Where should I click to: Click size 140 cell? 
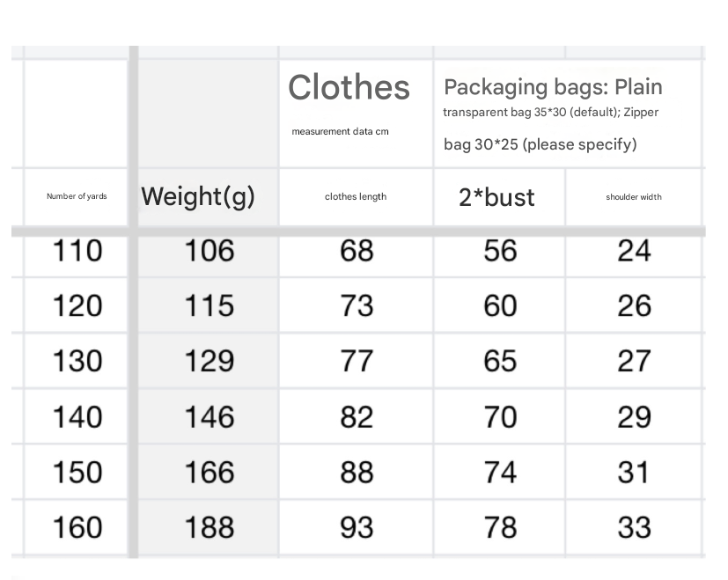tap(77, 416)
